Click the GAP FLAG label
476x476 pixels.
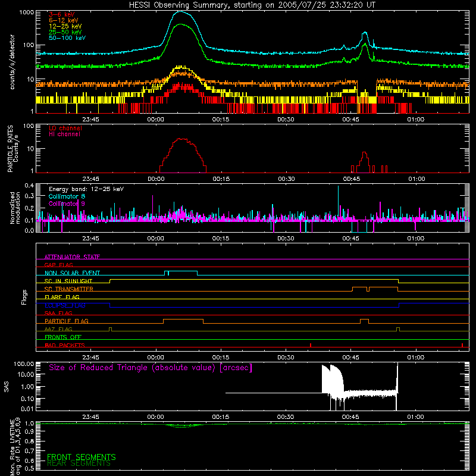(58, 265)
